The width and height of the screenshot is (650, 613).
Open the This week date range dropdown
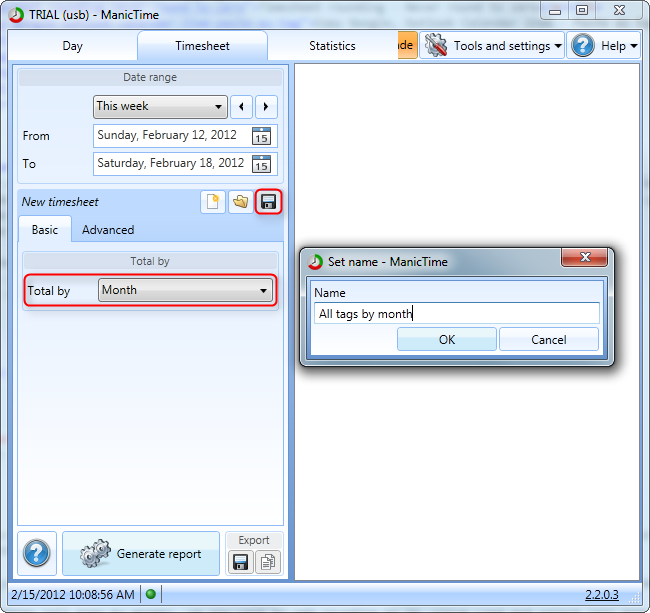tap(160, 107)
